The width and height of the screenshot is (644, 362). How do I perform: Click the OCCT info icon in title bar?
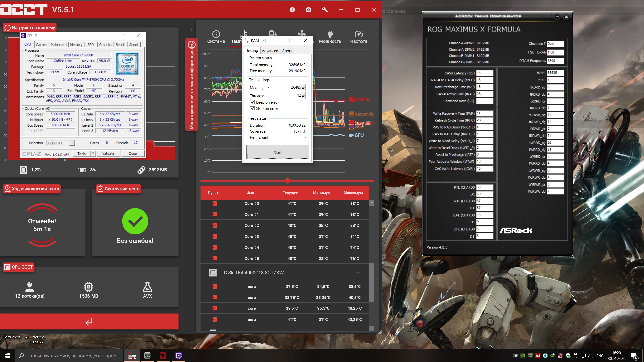(292, 10)
